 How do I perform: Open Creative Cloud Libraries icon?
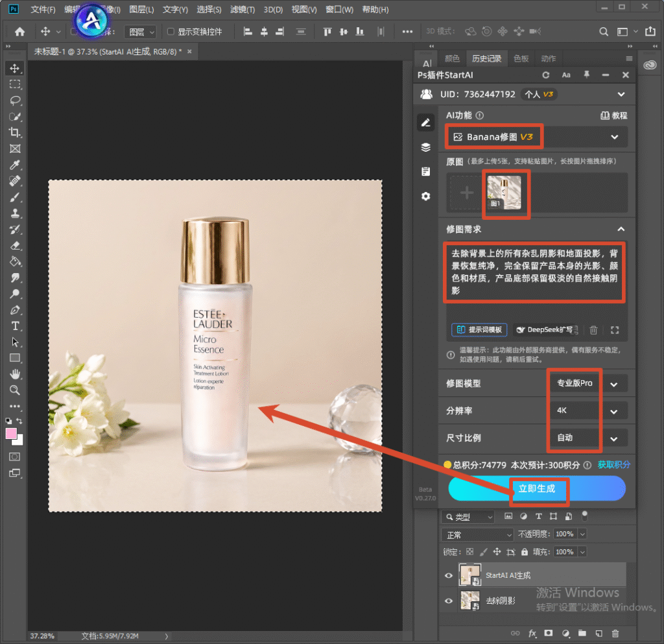(x=650, y=65)
